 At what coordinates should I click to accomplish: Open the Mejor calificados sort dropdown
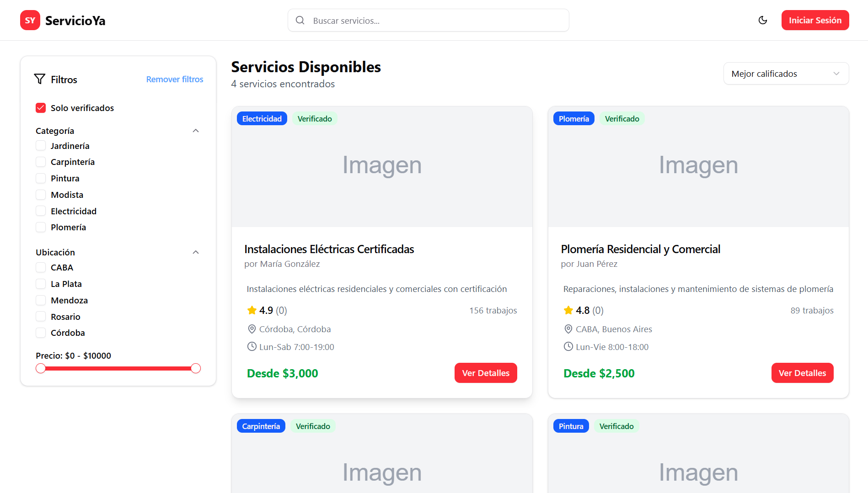(x=786, y=74)
